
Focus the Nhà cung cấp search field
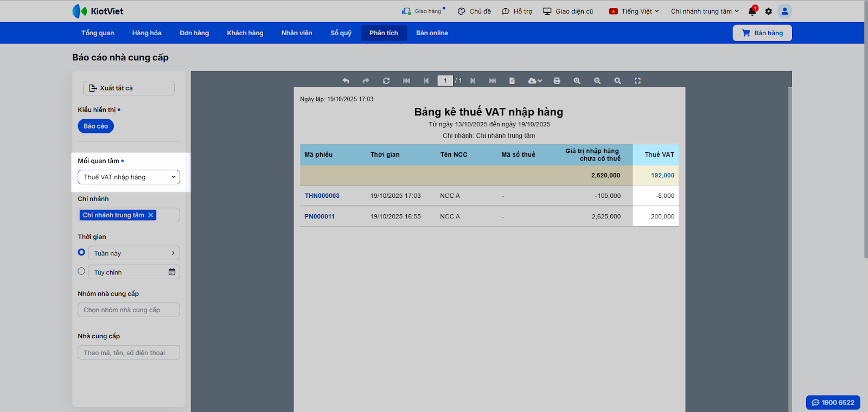[x=129, y=353]
